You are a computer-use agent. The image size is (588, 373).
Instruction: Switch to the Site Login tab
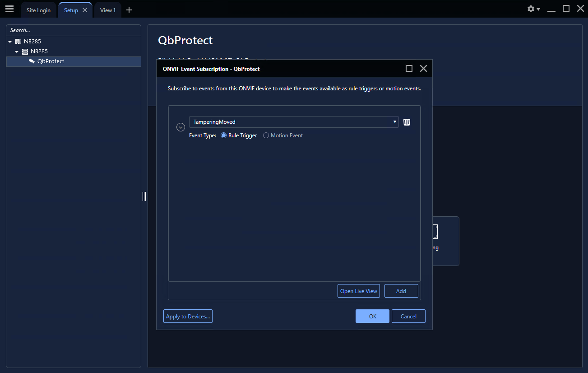[x=38, y=10]
